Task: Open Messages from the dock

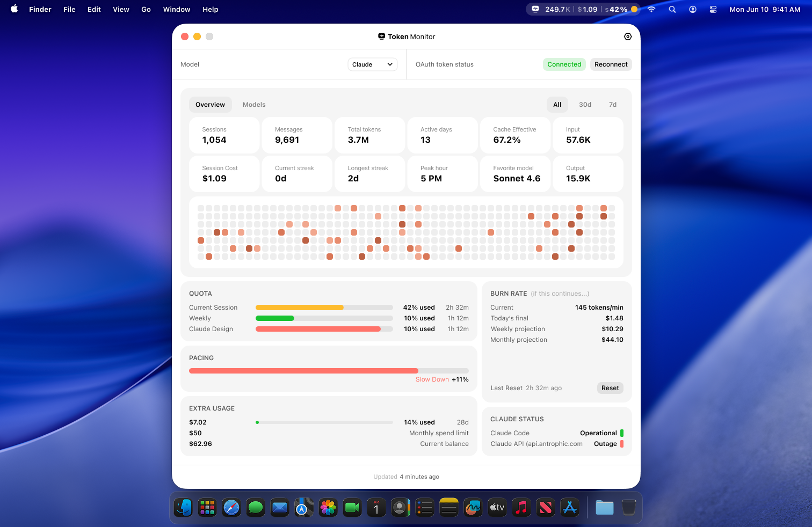Action: coord(256,507)
